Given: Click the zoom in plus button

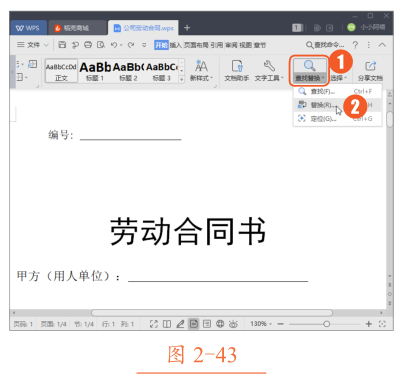Looking at the screenshot, I should tap(369, 324).
